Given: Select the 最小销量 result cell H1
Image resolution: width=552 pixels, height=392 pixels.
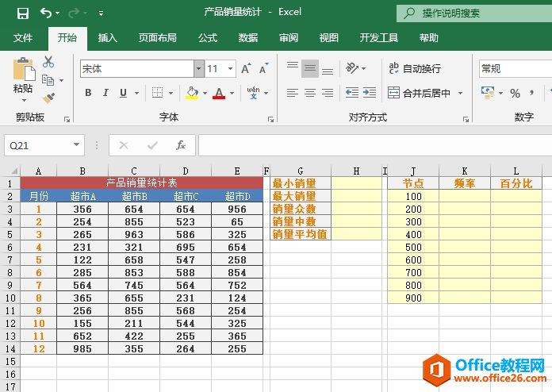Looking at the screenshot, I should pyautogui.click(x=356, y=183).
